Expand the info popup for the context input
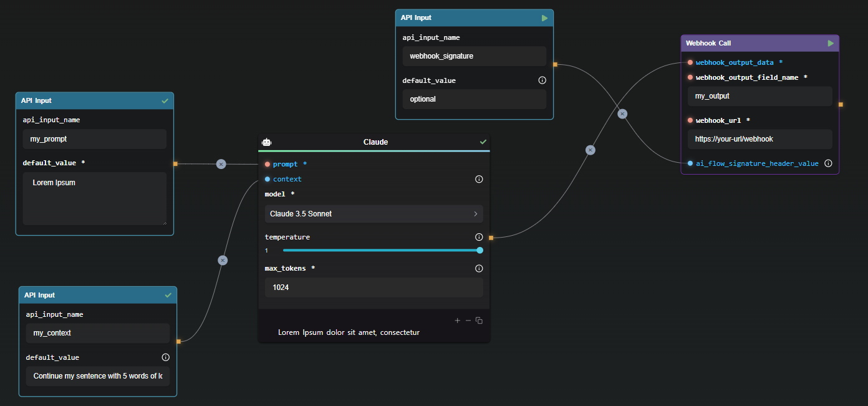 [479, 179]
